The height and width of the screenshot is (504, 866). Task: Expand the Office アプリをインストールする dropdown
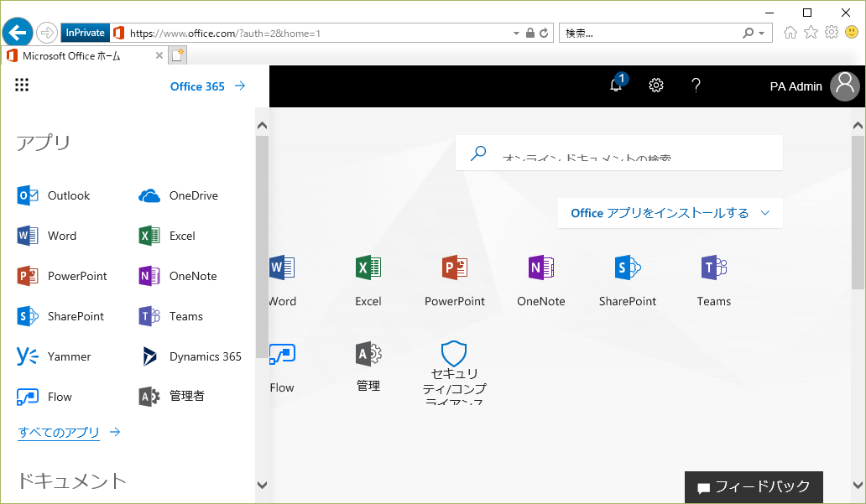[x=670, y=213]
